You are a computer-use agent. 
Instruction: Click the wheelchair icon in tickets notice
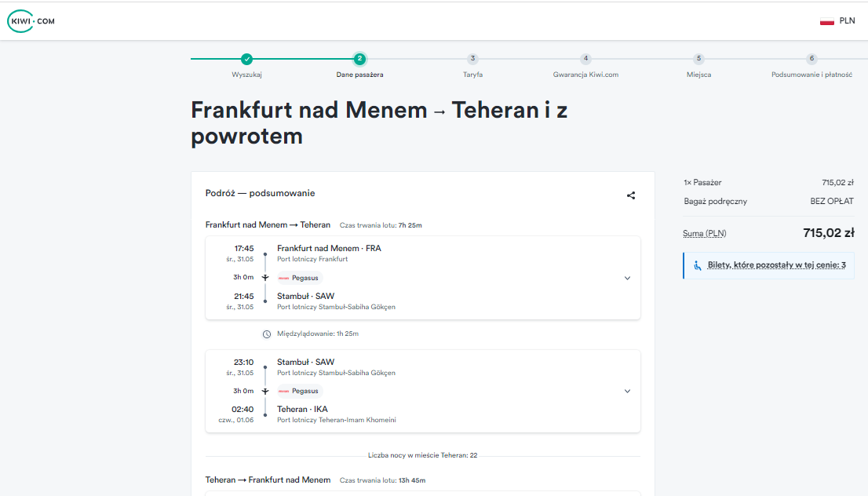click(698, 266)
